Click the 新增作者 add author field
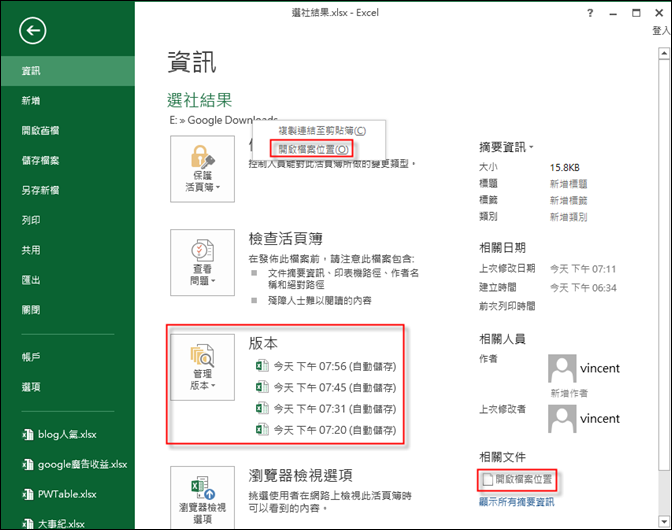 (569, 393)
